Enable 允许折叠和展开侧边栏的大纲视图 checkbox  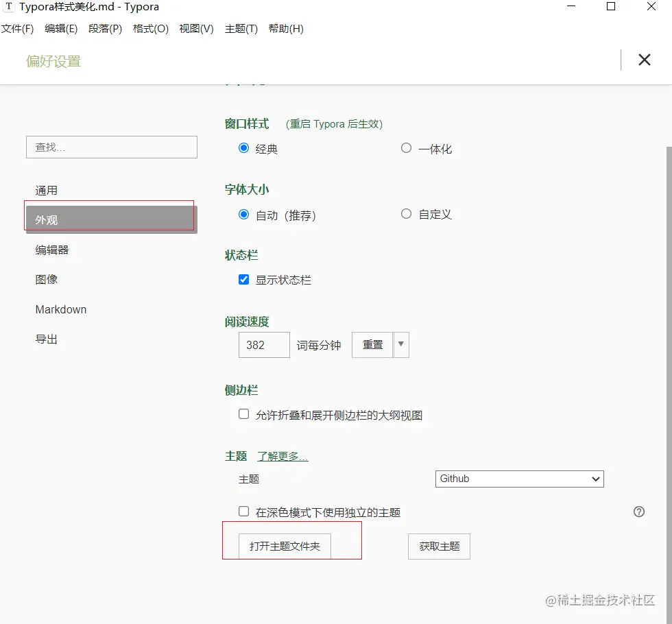click(243, 414)
